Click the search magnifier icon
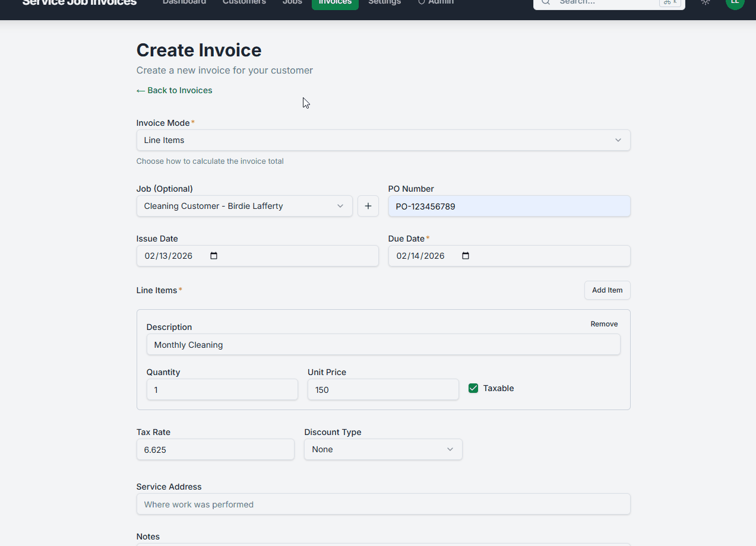 point(545,3)
